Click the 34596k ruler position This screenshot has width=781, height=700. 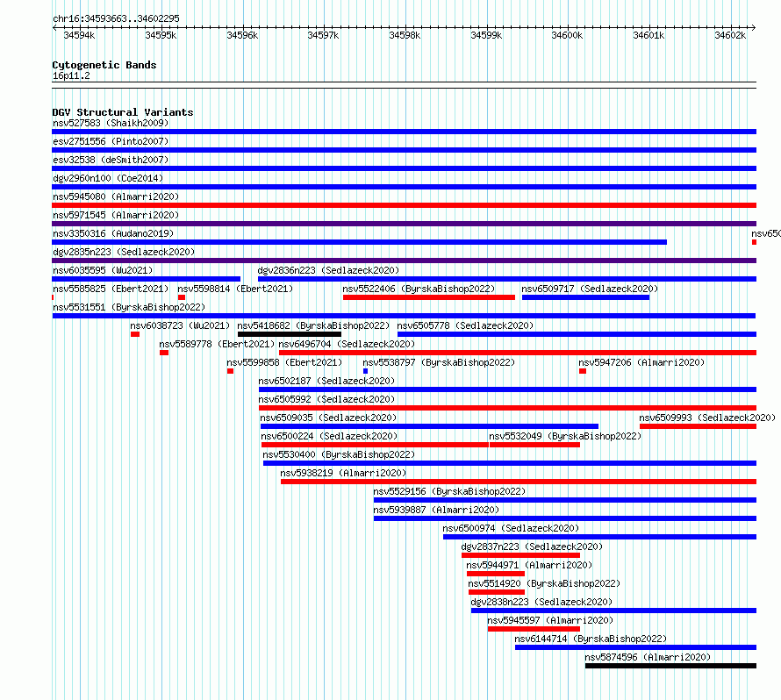pyautogui.click(x=242, y=35)
